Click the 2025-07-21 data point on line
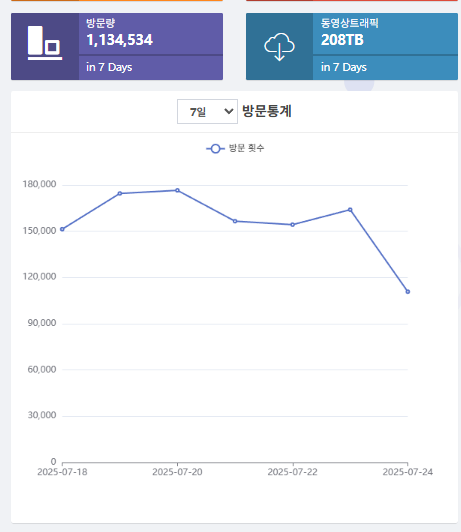The image size is (461, 532). pyautogui.click(x=235, y=221)
